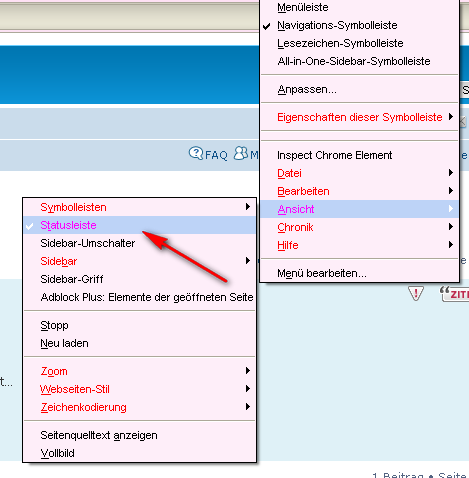Open Adblock Plus: Elemente der geöffneten Seite
469x478 pixels.
[139, 297]
